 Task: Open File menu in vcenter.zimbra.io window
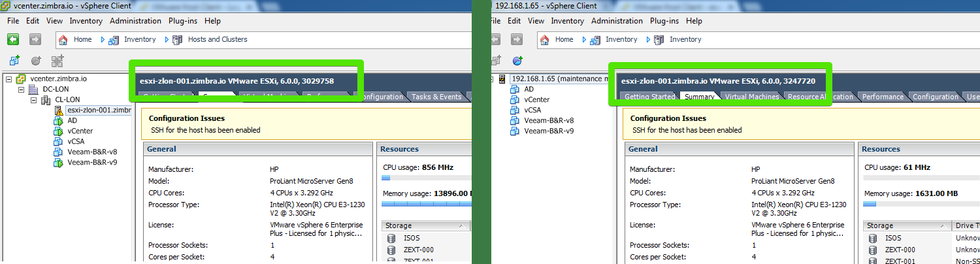click(14, 21)
